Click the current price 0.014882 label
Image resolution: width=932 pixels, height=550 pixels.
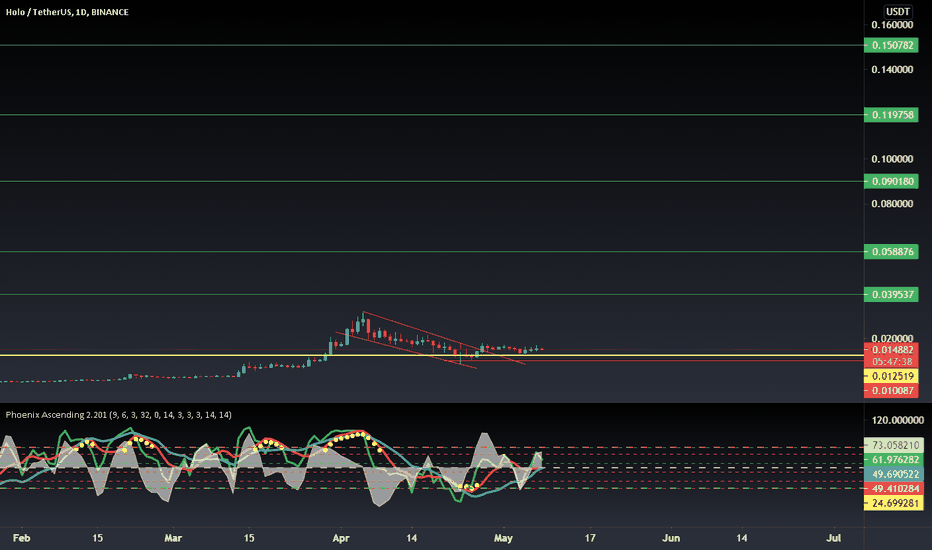point(891,350)
